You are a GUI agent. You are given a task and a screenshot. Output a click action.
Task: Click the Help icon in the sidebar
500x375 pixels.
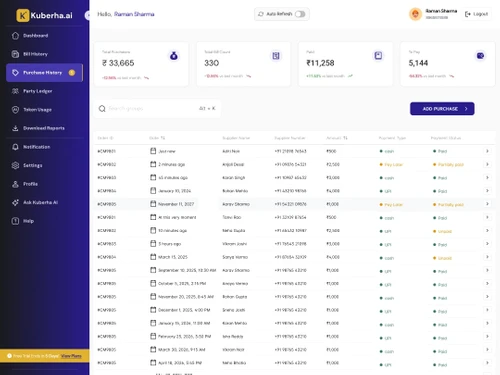tap(15, 221)
